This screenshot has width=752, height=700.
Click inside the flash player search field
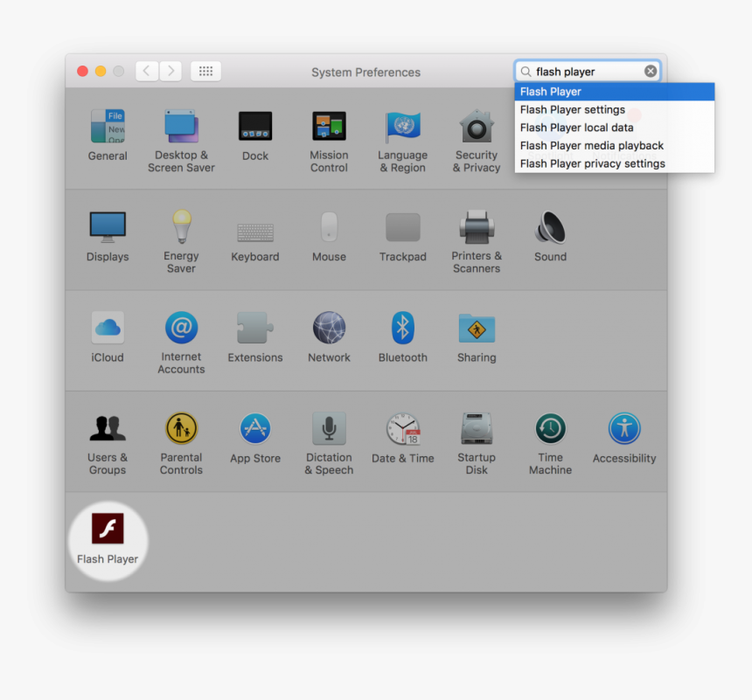pyautogui.click(x=588, y=72)
